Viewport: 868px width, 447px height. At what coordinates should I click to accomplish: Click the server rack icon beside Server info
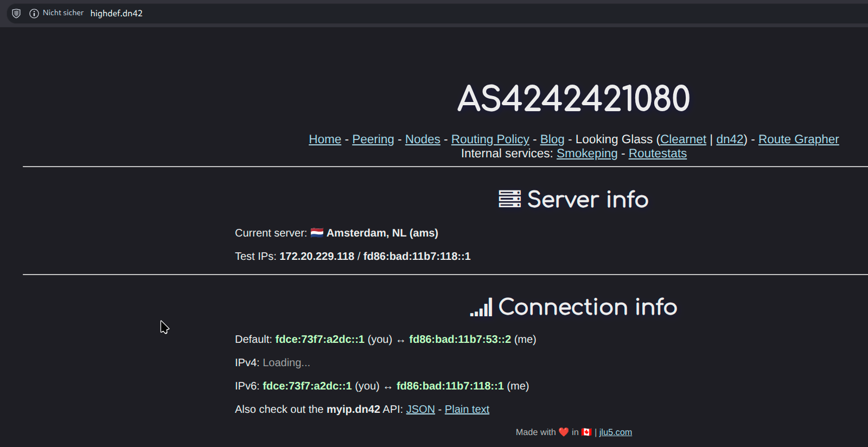(509, 199)
